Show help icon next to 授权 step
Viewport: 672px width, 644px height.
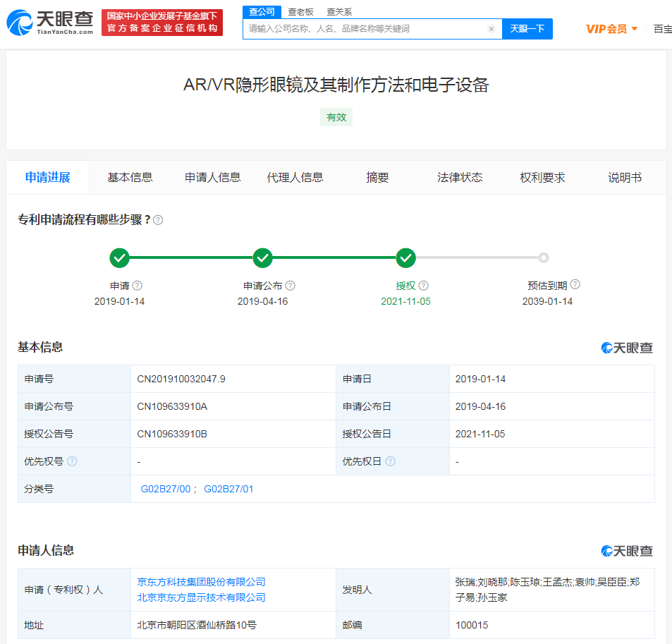423,286
